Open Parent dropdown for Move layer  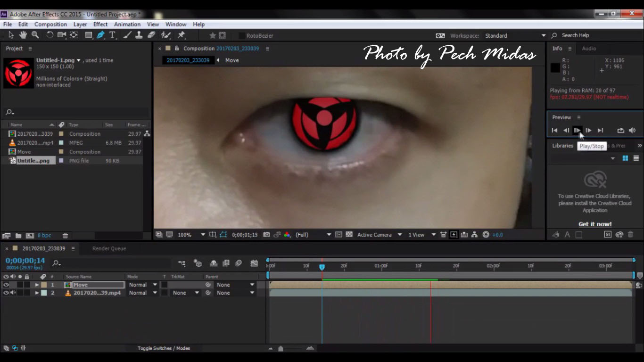[235, 285]
